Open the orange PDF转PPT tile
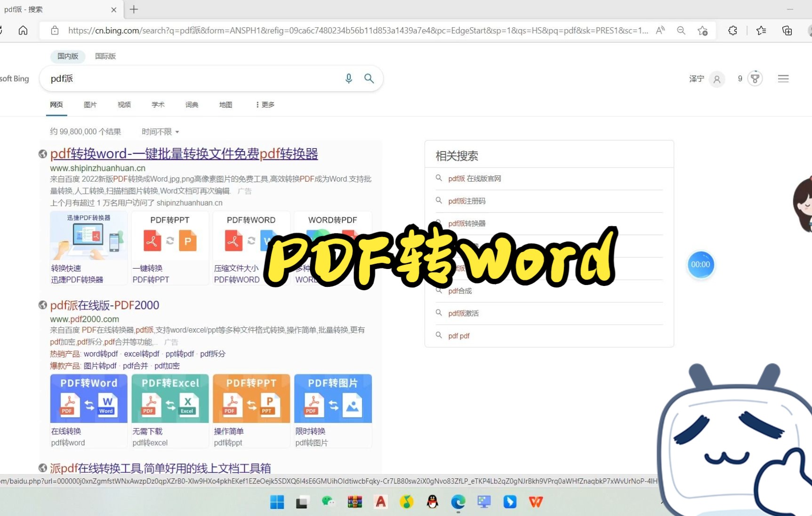The width and height of the screenshot is (812, 516). pyautogui.click(x=251, y=398)
